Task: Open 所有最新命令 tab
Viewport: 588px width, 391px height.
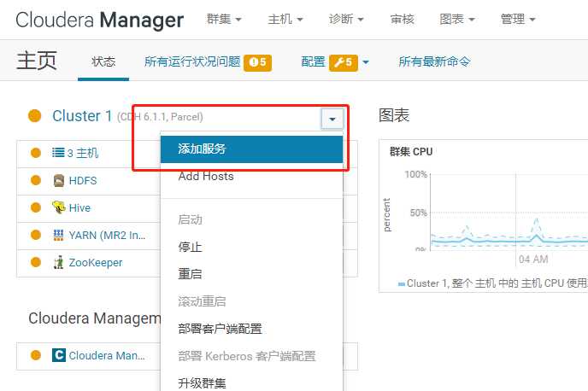Action: pyautogui.click(x=434, y=61)
